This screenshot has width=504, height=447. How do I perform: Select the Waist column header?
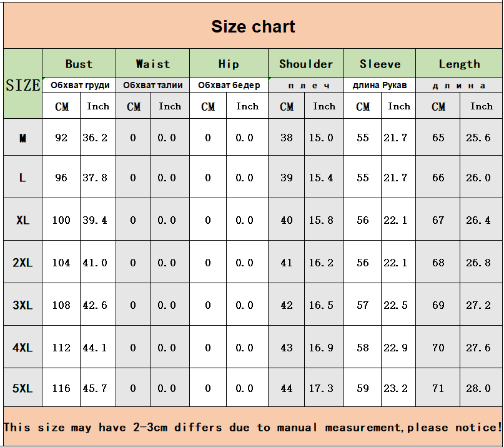[x=152, y=64]
